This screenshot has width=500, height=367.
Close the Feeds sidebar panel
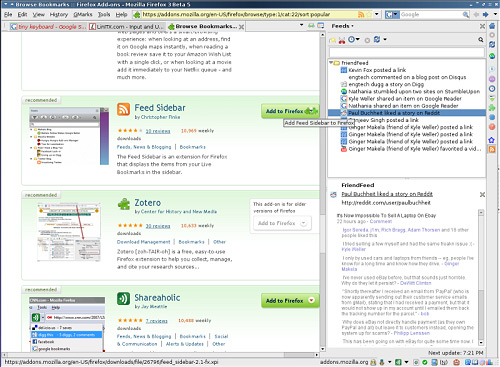coord(482,26)
